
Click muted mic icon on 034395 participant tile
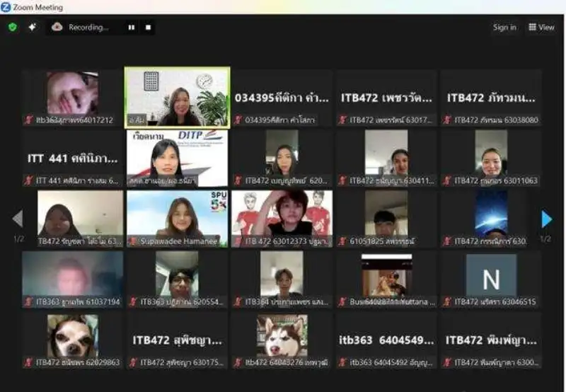point(238,120)
